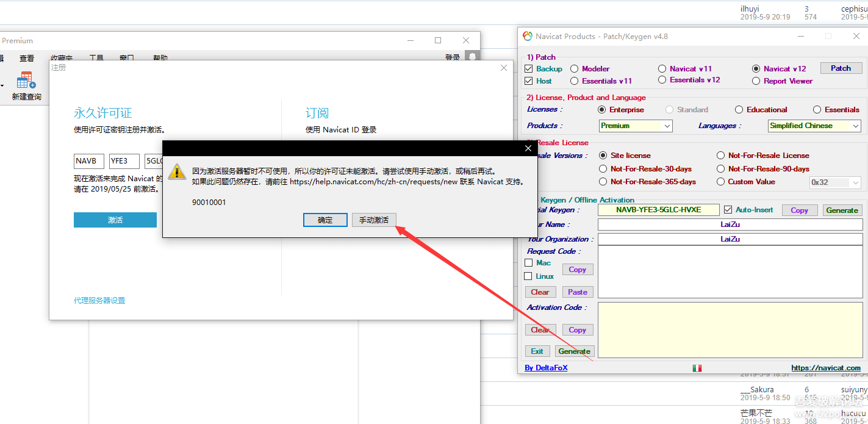Copy the serial key next to Auto-Insert

(799, 210)
